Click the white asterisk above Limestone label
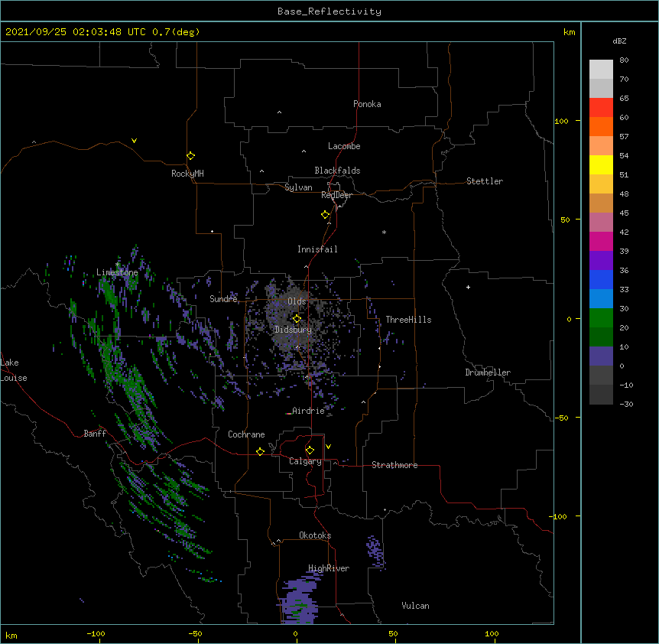This screenshot has width=659, height=644. point(118,265)
